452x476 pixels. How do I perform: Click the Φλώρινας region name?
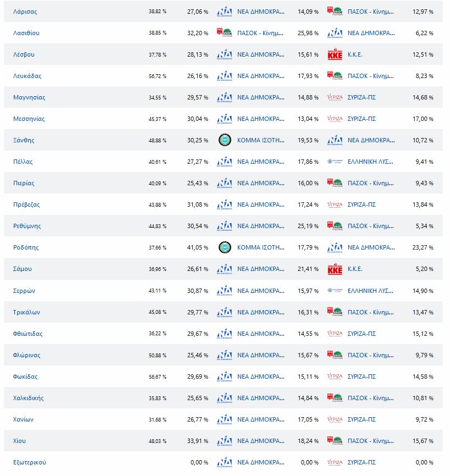coord(27,355)
